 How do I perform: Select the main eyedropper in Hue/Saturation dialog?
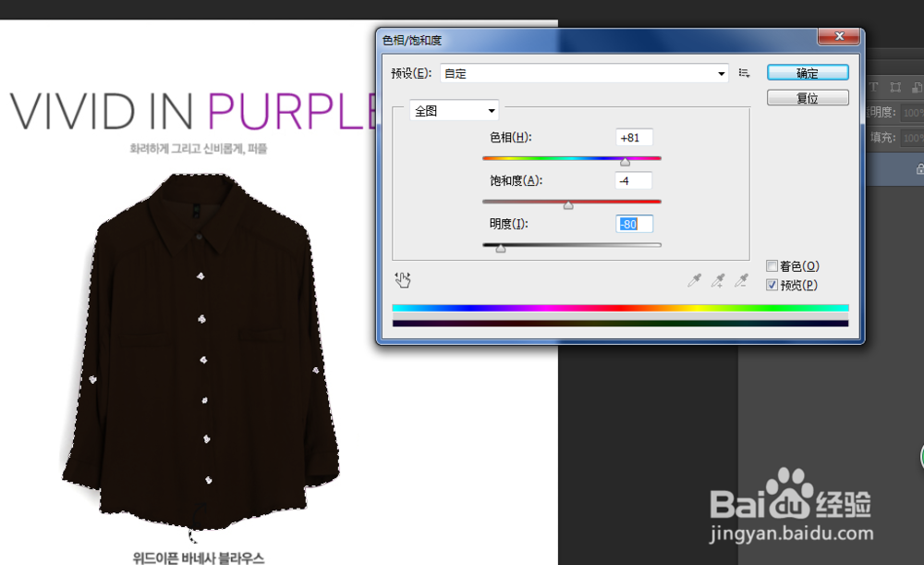[696, 280]
